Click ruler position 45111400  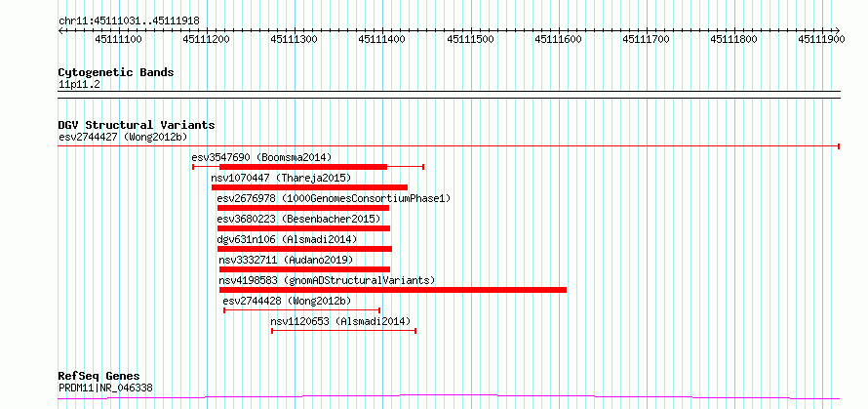click(382, 39)
